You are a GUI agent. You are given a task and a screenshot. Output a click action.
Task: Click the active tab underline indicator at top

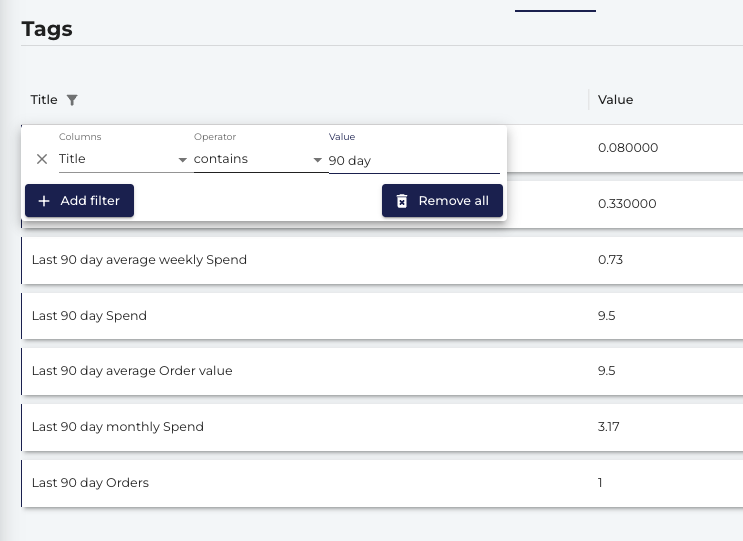click(x=555, y=10)
